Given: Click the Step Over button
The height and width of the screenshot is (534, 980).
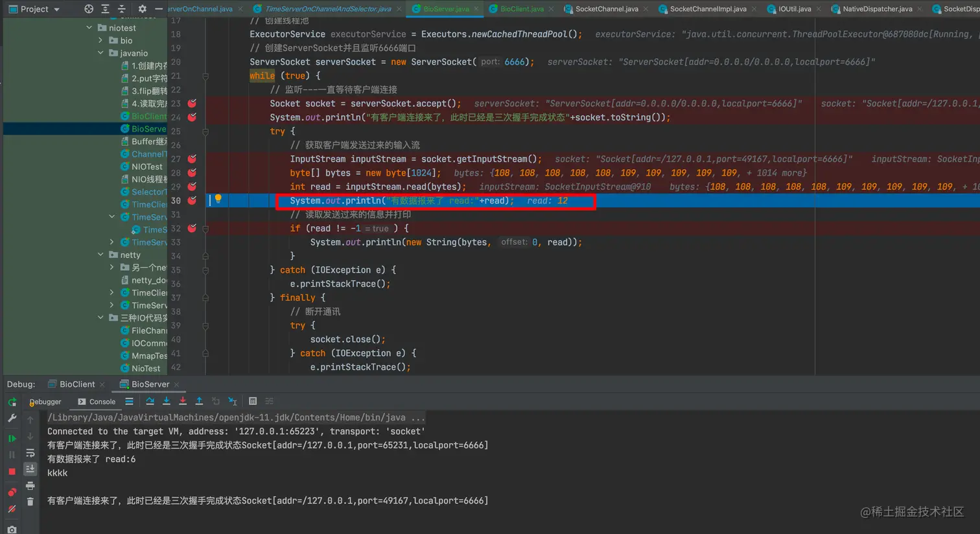Looking at the screenshot, I should (x=150, y=401).
